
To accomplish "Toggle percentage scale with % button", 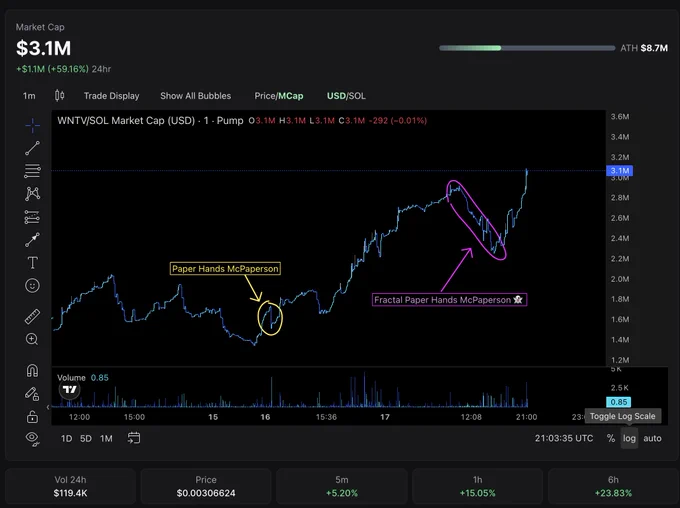I will point(611,438).
